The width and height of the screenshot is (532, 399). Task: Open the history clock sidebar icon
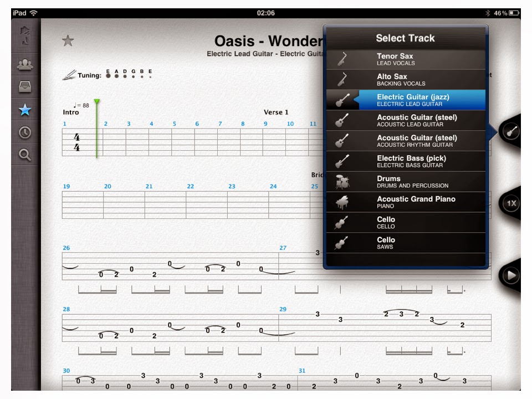(25, 132)
